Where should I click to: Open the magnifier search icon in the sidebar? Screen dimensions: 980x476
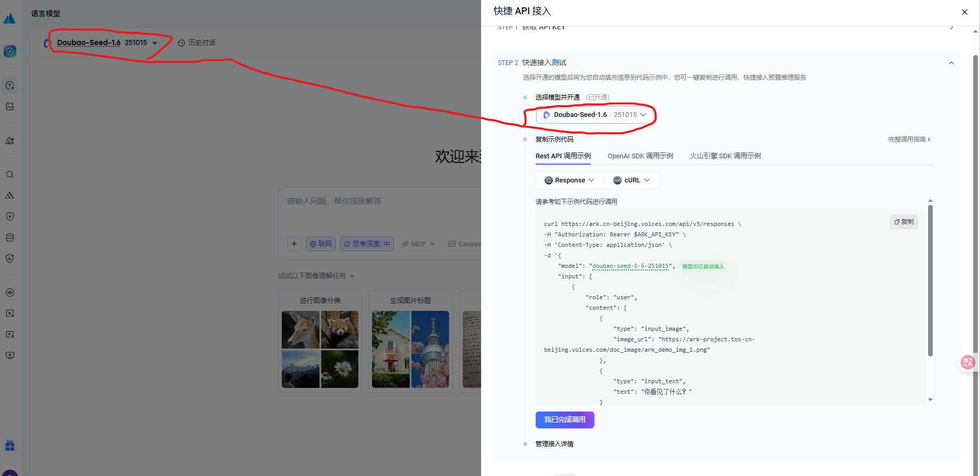pos(10,175)
